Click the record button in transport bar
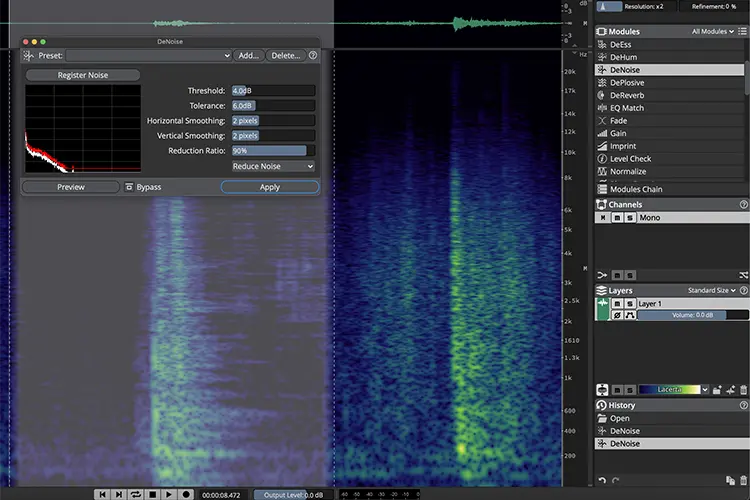 [186, 494]
